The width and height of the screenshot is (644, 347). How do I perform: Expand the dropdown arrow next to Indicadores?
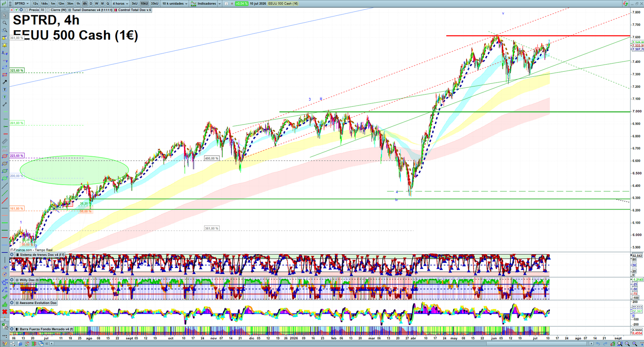pyautogui.click(x=220, y=4)
